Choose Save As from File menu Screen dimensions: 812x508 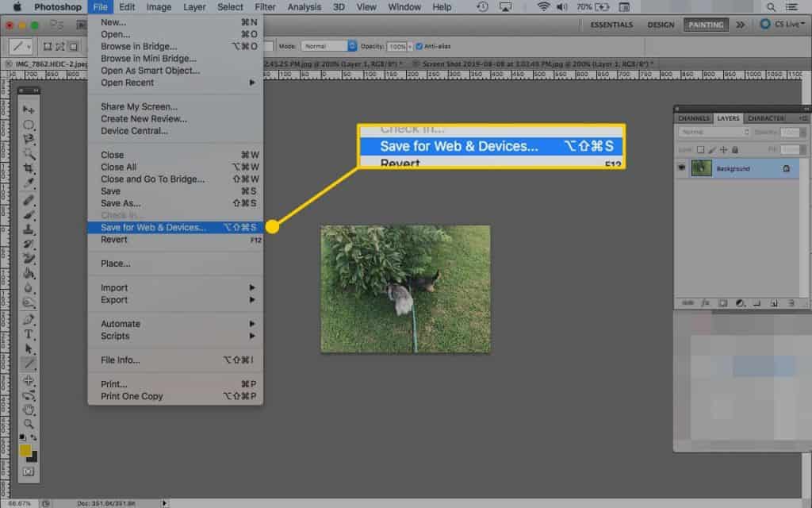point(175,203)
